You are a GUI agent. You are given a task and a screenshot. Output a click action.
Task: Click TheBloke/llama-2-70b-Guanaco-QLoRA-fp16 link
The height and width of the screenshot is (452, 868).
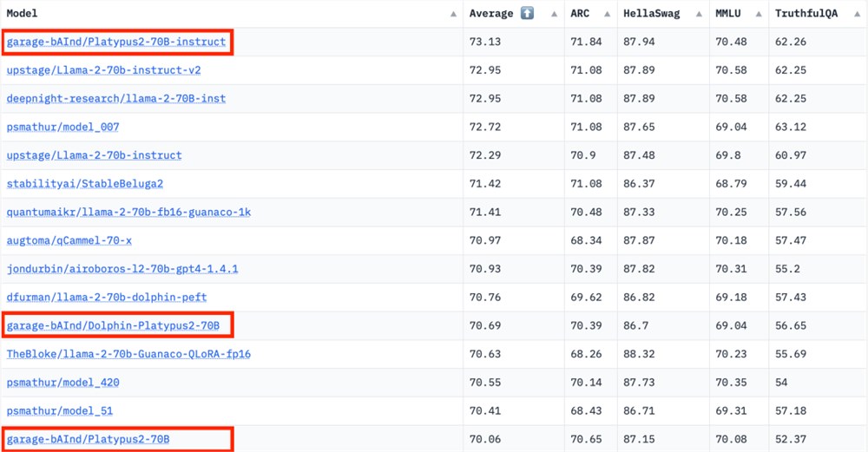[128, 354]
